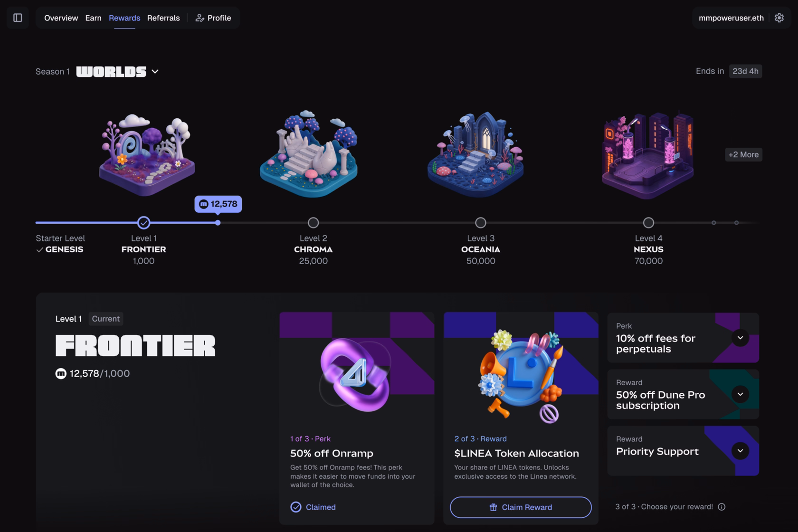
Task: Click info icon beside Choose your reward
Action: click(722, 507)
